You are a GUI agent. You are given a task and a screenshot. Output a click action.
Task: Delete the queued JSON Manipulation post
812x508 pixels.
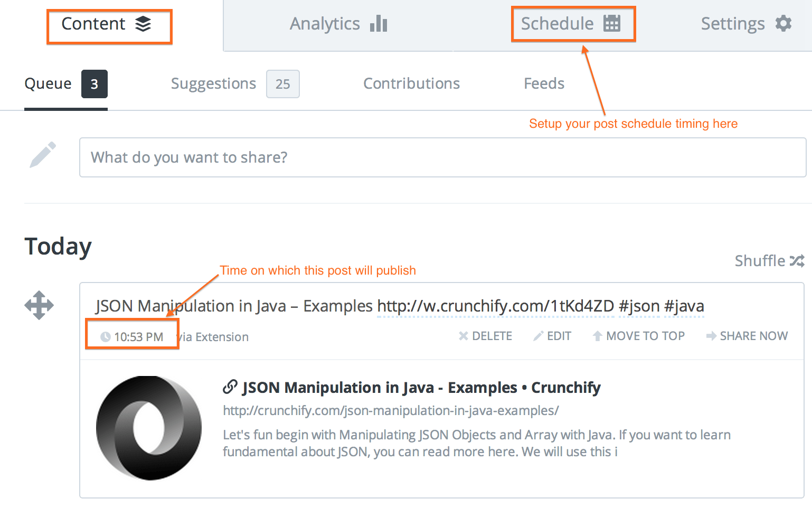pos(485,336)
